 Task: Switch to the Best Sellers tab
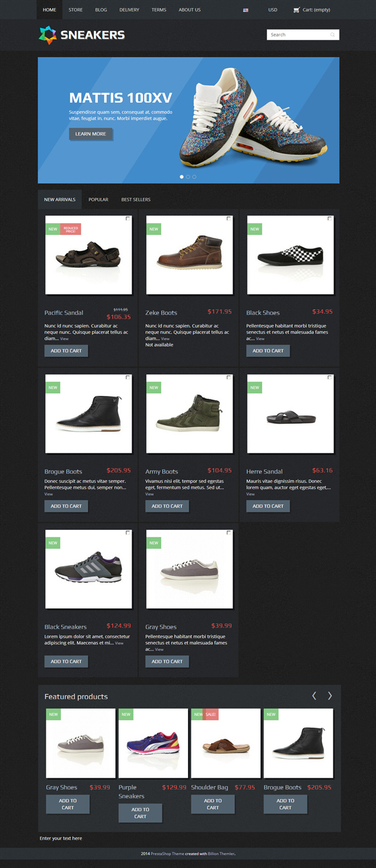[136, 199]
